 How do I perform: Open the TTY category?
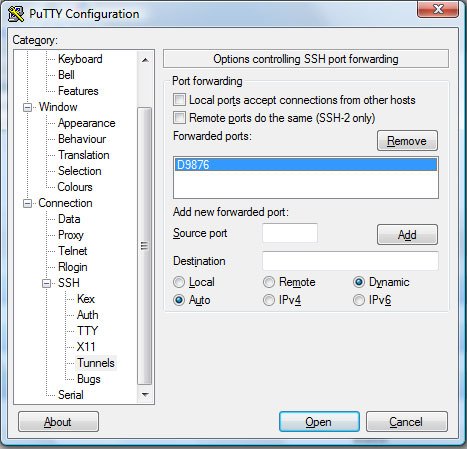[87, 331]
